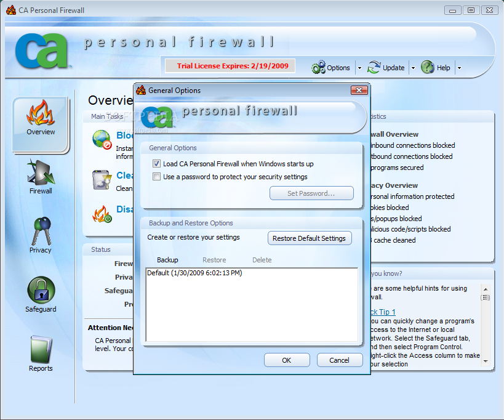Click the Disable firewall flame icon
Viewport: 504px width, 420px height.
pyautogui.click(x=102, y=214)
